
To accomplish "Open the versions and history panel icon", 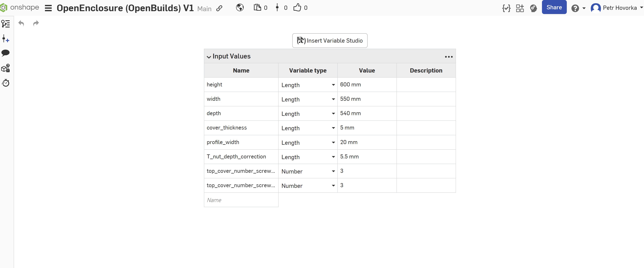I will click(6, 39).
